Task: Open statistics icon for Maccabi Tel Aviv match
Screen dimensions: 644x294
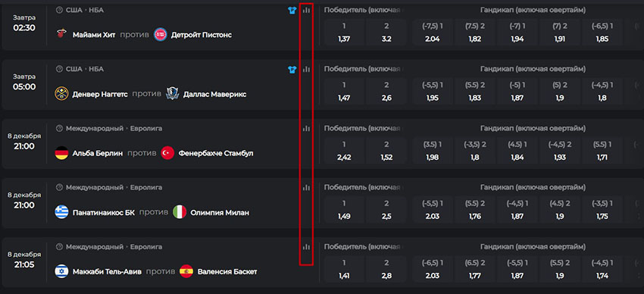Action: point(306,247)
